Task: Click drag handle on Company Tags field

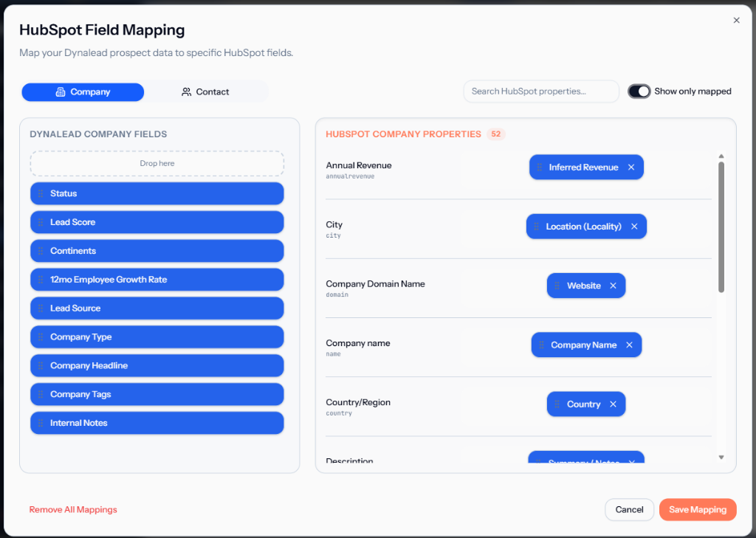Action: tap(41, 394)
